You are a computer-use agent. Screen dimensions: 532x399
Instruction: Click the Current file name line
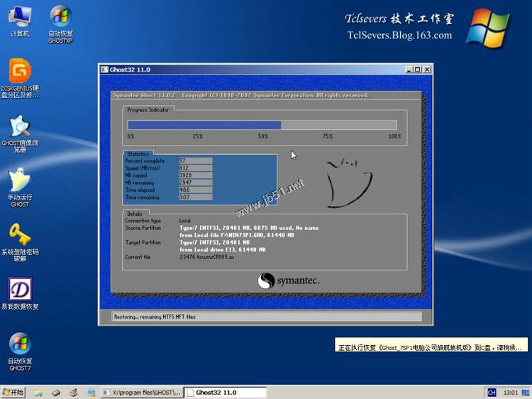[207, 258]
